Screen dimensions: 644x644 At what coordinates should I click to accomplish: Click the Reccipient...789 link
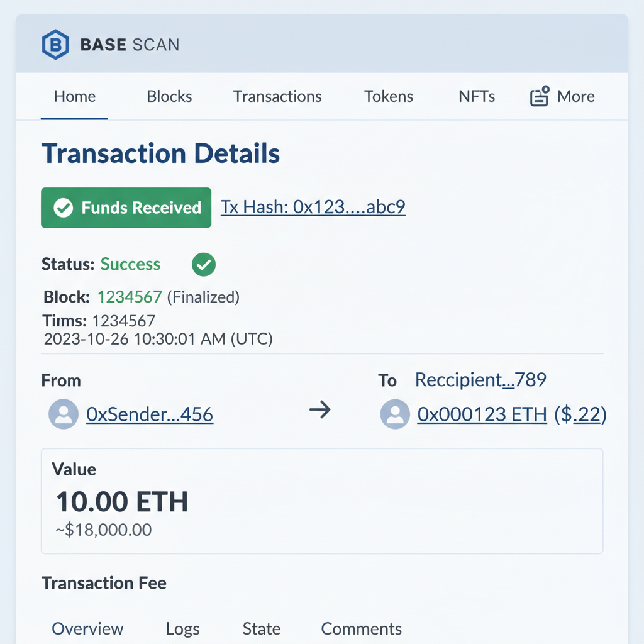click(480, 380)
